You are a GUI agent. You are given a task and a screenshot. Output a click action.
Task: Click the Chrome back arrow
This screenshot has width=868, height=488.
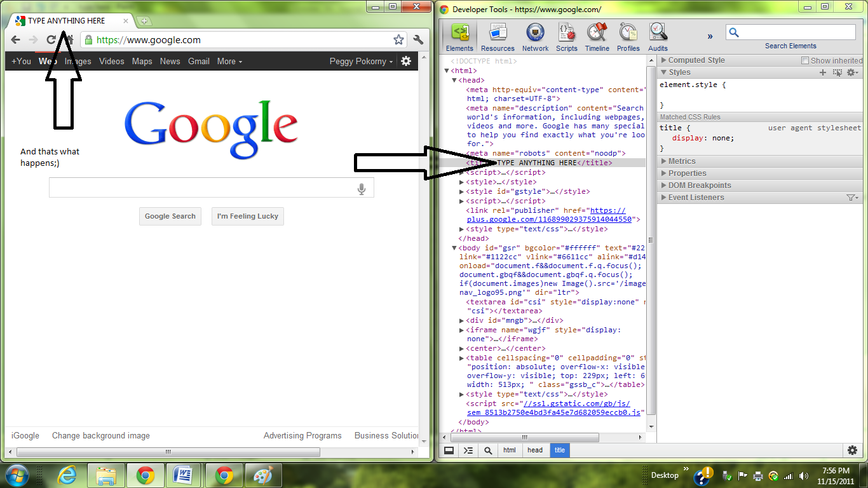click(x=16, y=40)
